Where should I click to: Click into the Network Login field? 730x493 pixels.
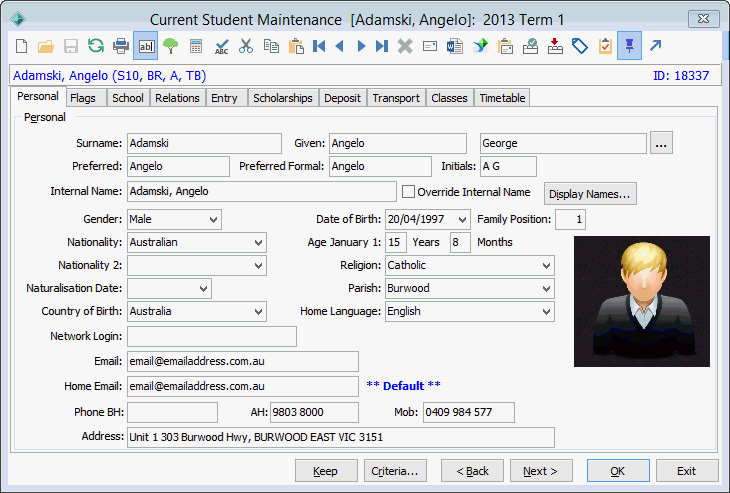point(212,337)
